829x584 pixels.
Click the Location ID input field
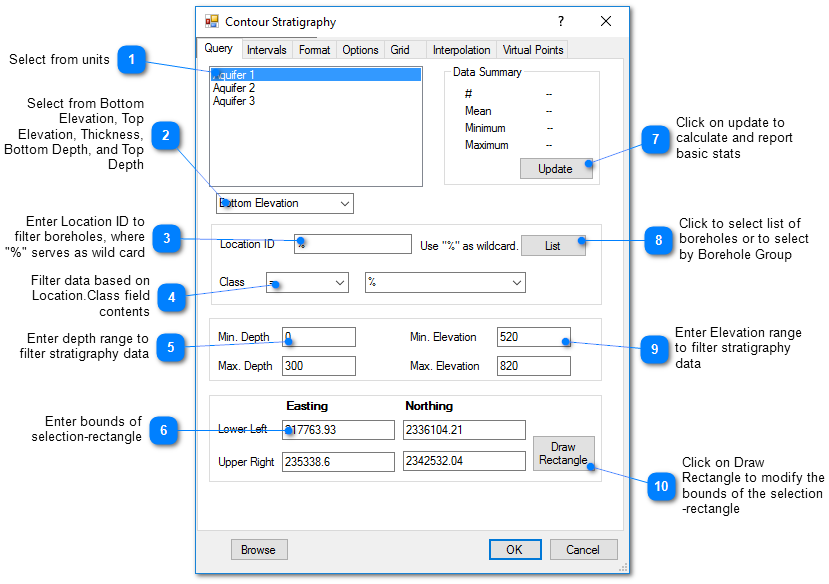(x=352, y=243)
